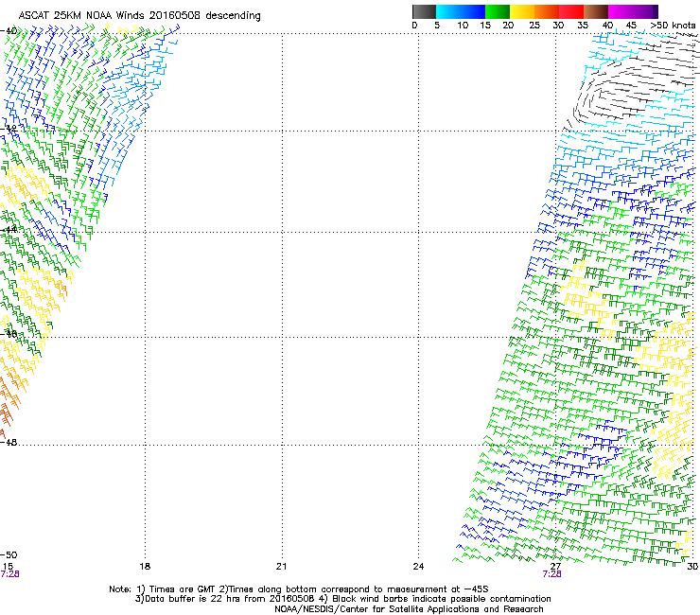
Task: Click the 'NOAA/NESDIS/Center for Satellite Applications and Research' credit
Action: [x=409, y=609]
